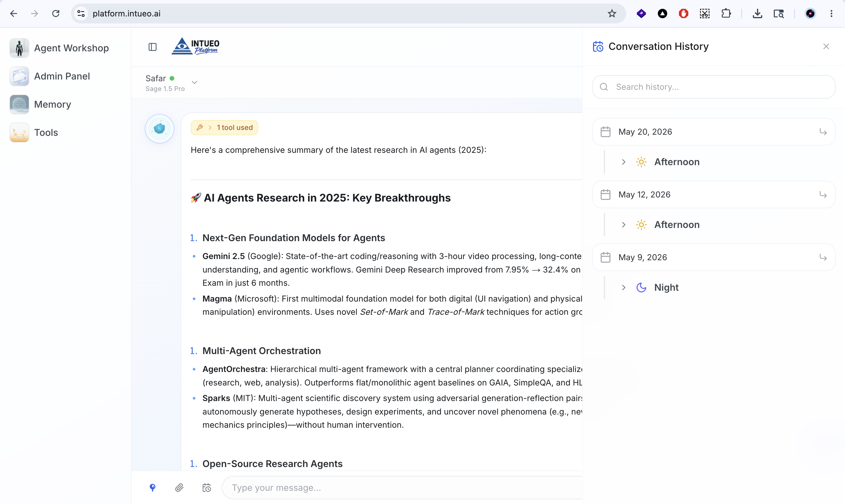Screen dimensions: 845x504
Task: Click the bold Gemini 2.5 text
Action: [x=224, y=256]
